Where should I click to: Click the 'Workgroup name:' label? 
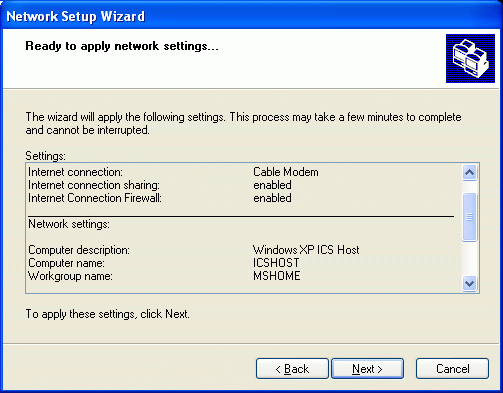click(x=70, y=276)
